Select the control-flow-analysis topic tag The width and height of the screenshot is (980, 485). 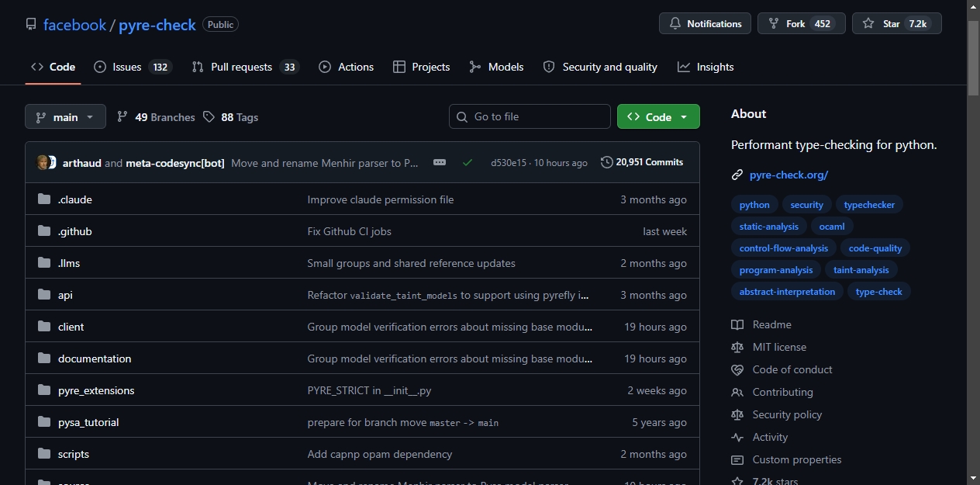pyautogui.click(x=784, y=248)
